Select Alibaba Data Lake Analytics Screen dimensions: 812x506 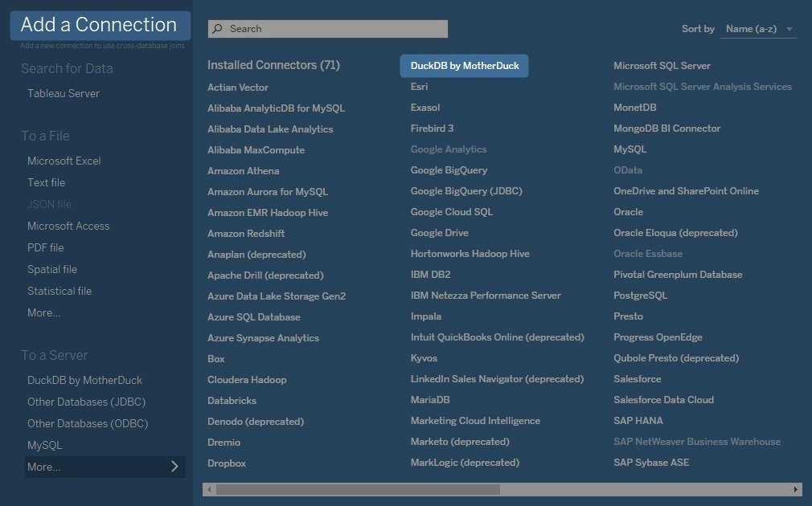pyautogui.click(x=270, y=129)
